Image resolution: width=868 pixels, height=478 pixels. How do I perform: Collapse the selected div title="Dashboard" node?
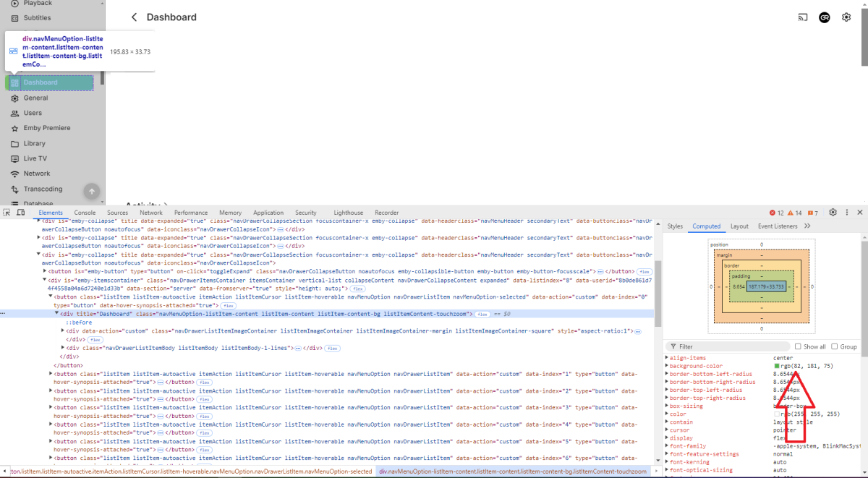click(x=57, y=314)
